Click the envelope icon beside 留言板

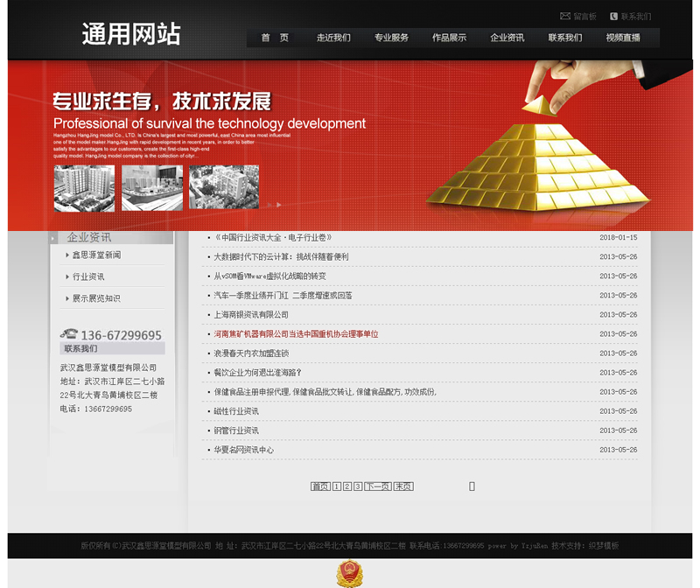coord(565,17)
